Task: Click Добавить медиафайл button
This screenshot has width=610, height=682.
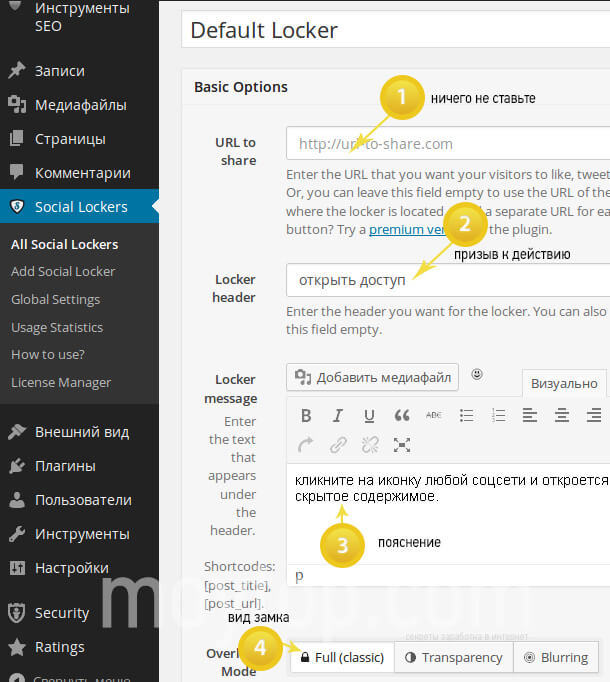Action: pos(372,377)
